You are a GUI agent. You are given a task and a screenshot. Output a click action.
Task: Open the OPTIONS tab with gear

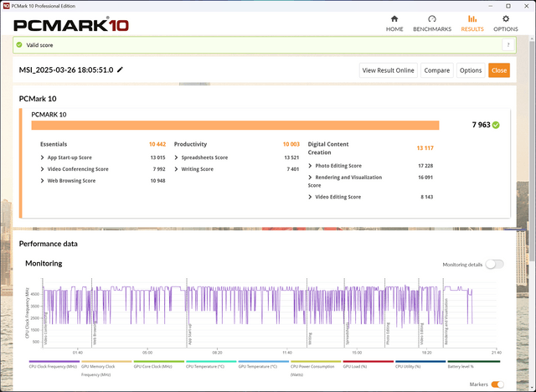click(506, 23)
